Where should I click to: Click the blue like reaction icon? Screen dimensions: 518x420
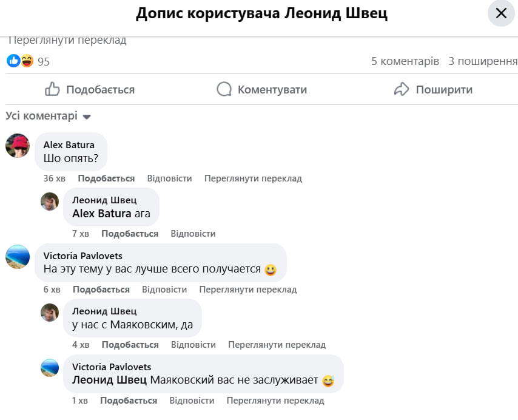pyautogui.click(x=13, y=61)
